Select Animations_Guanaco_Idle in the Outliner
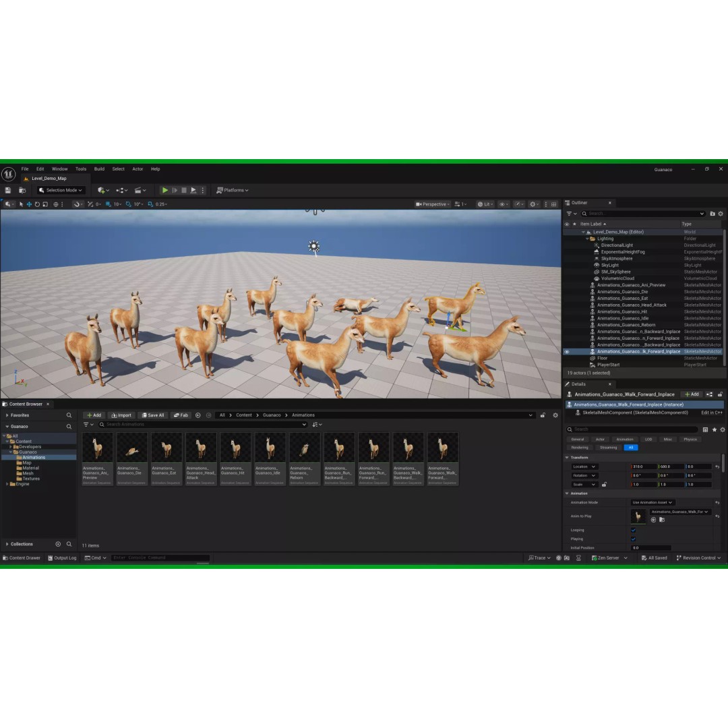The height and width of the screenshot is (728, 728). coord(623,318)
